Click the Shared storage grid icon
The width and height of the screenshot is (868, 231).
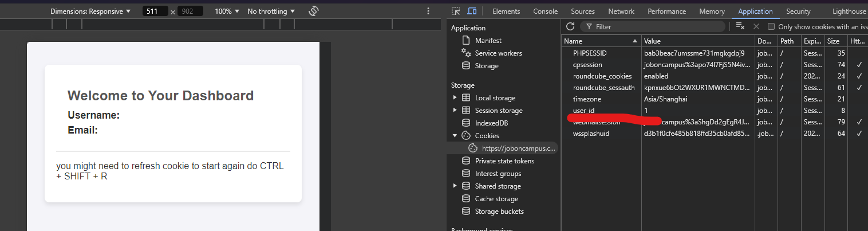pos(466,186)
